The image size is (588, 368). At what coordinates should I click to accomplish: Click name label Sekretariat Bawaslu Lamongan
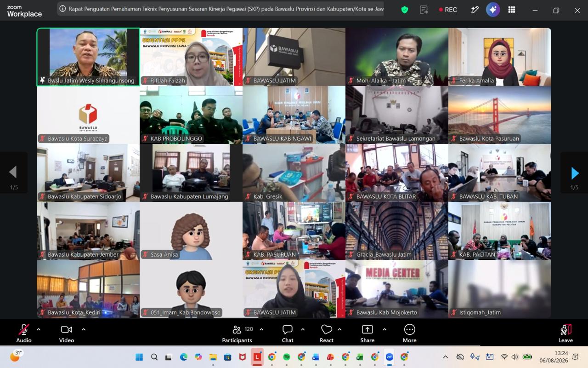(x=396, y=138)
